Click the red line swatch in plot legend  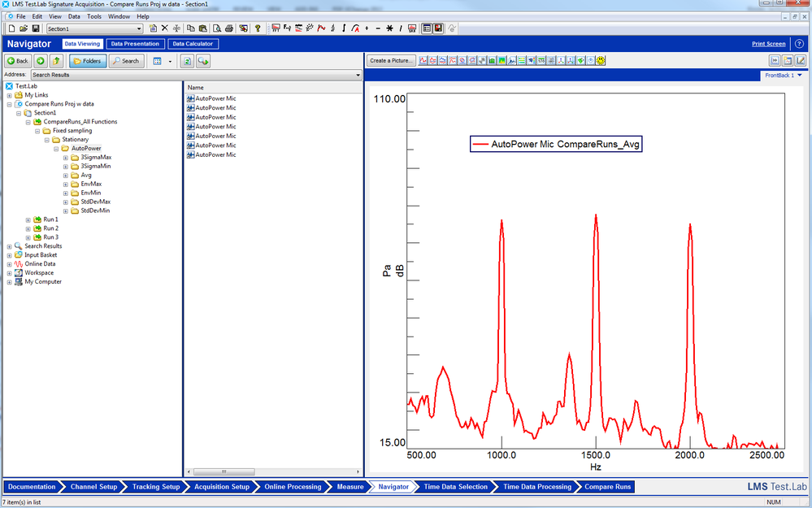480,145
